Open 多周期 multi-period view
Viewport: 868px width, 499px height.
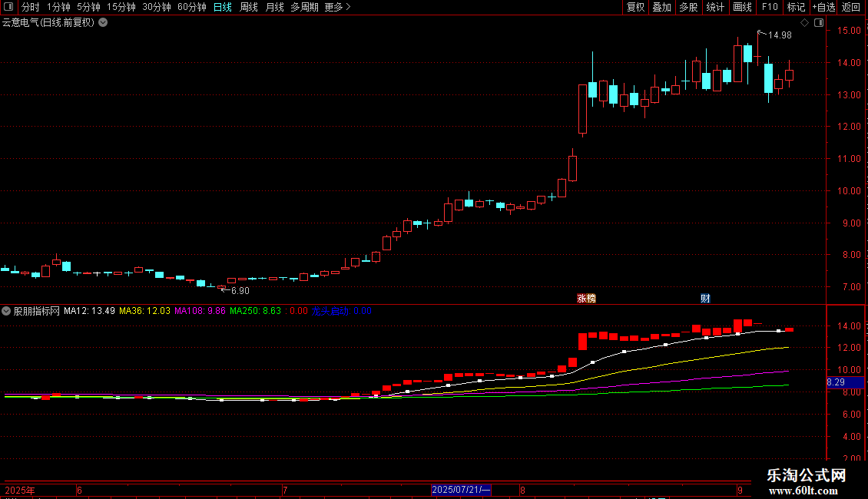pyautogui.click(x=304, y=7)
